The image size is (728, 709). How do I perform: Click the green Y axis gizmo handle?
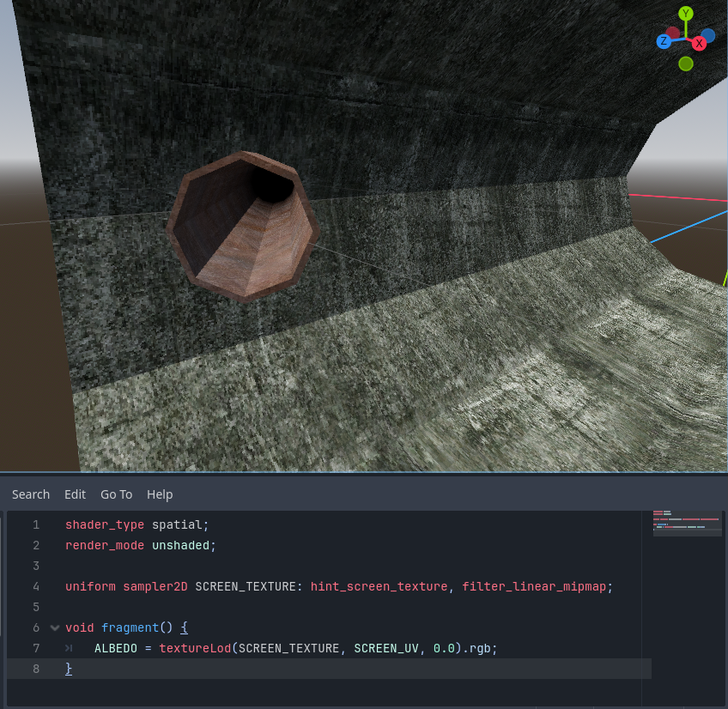(686, 14)
